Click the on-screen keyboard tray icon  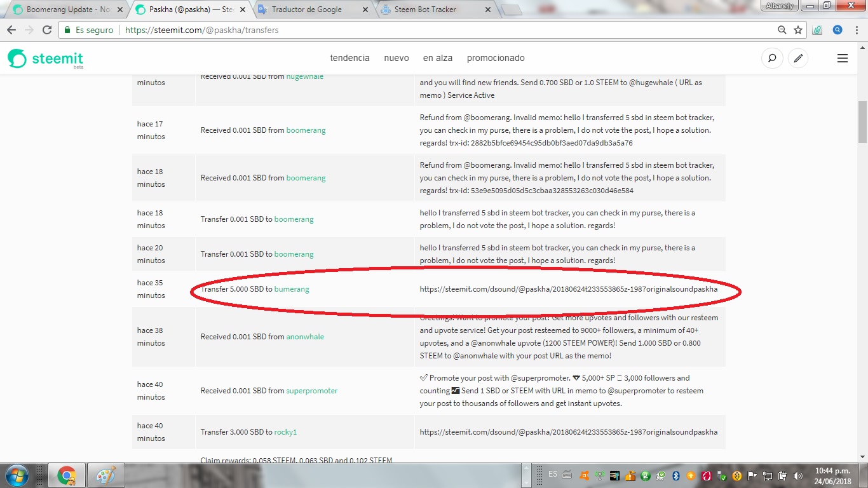(x=567, y=475)
